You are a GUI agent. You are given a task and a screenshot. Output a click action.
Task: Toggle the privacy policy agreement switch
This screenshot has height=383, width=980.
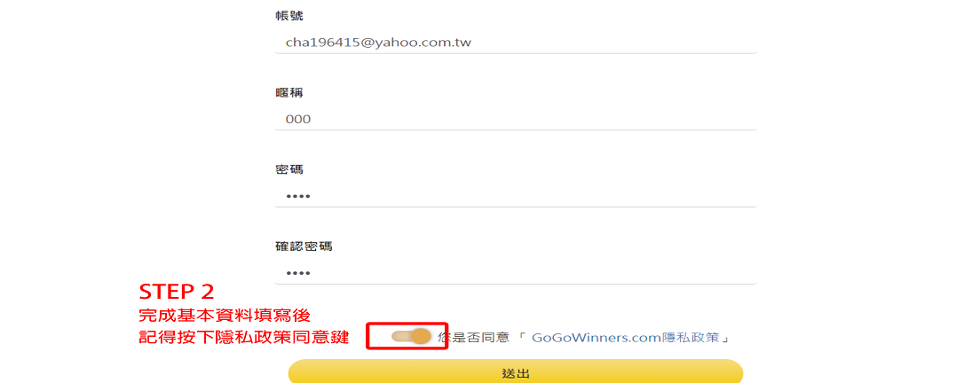411,336
